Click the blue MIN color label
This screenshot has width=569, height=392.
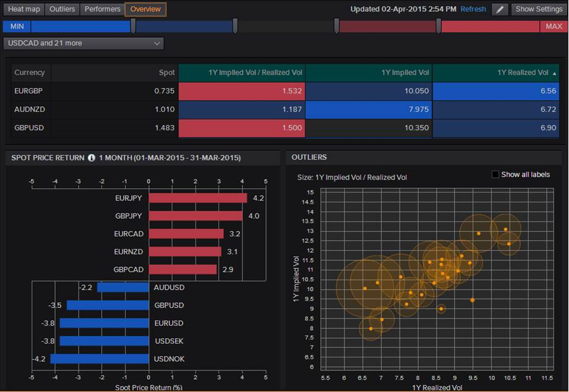[x=17, y=27]
